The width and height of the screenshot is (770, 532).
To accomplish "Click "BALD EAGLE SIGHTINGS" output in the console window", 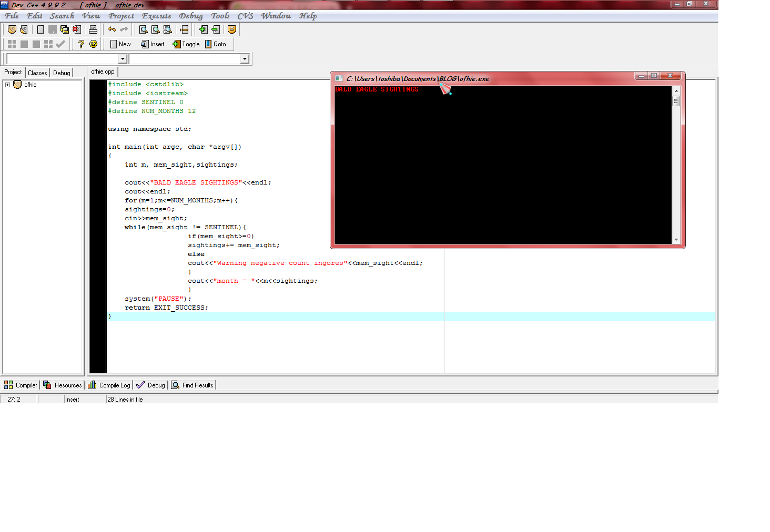I will [x=377, y=89].
